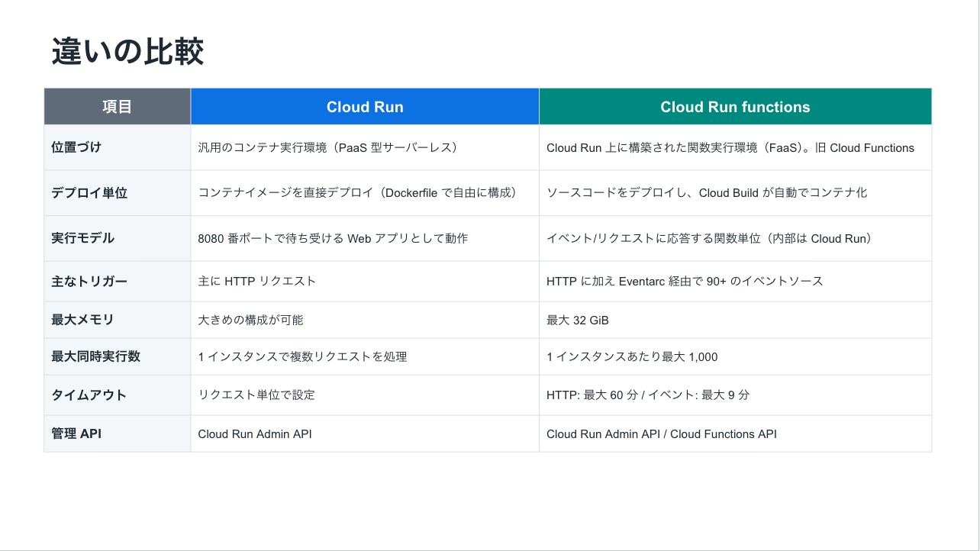Select the 項目 column header
Viewport: 980px width, 551px height.
[x=118, y=107]
